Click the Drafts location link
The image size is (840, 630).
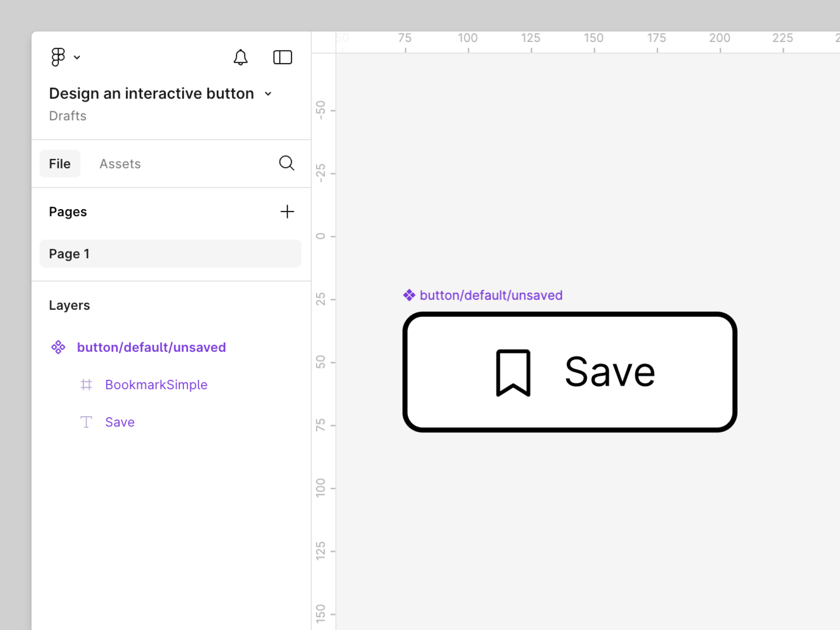pyautogui.click(x=67, y=116)
